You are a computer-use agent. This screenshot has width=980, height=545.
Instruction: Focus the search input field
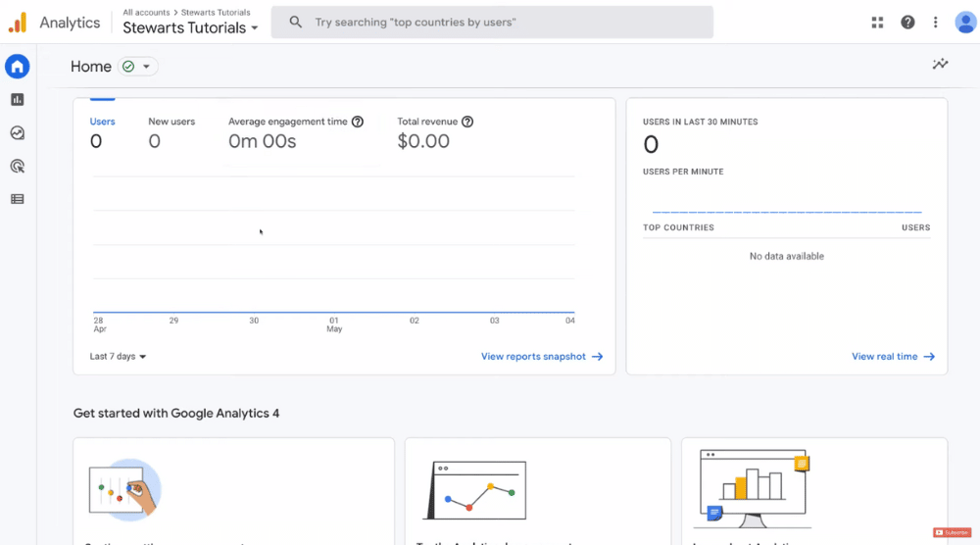point(492,23)
